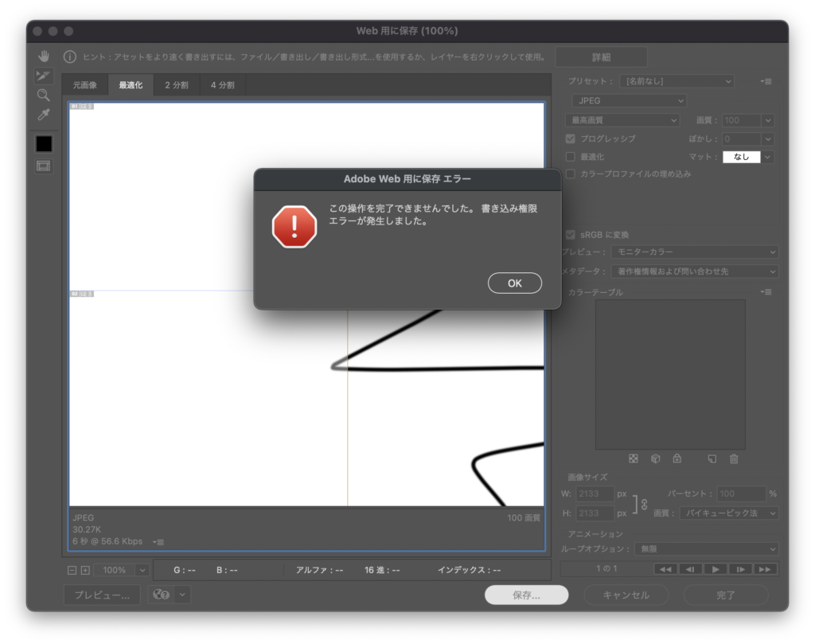The image size is (815, 644).
Task: Select the Slice Select tool
Action: click(x=44, y=76)
